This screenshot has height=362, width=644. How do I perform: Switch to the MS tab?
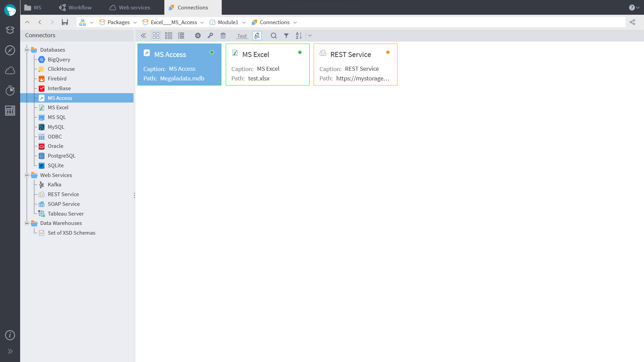click(33, 7)
